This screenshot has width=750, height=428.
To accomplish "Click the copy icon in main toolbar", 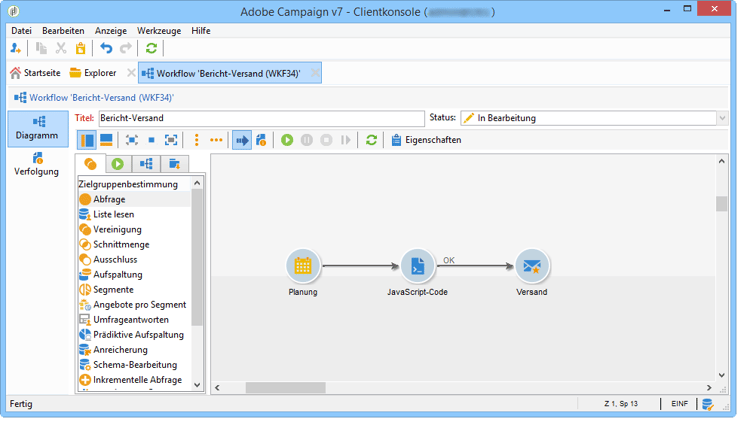I will click(42, 49).
